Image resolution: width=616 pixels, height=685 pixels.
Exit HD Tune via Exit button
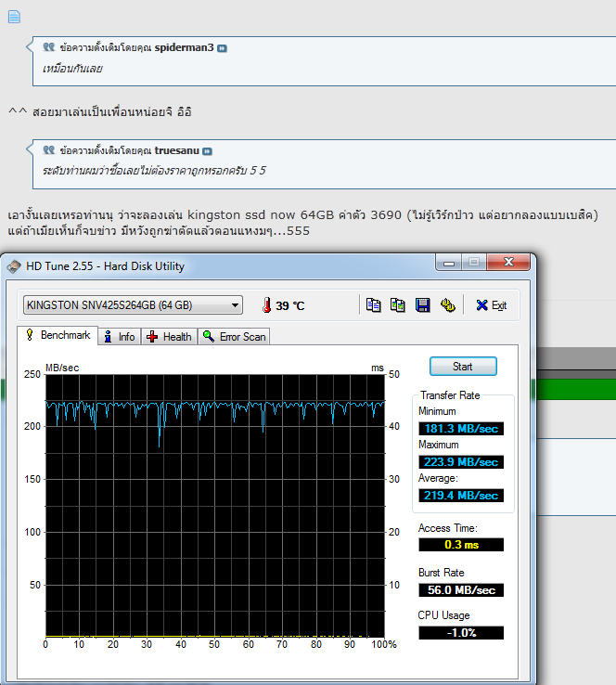pyautogui.click(x=492, y=305)
